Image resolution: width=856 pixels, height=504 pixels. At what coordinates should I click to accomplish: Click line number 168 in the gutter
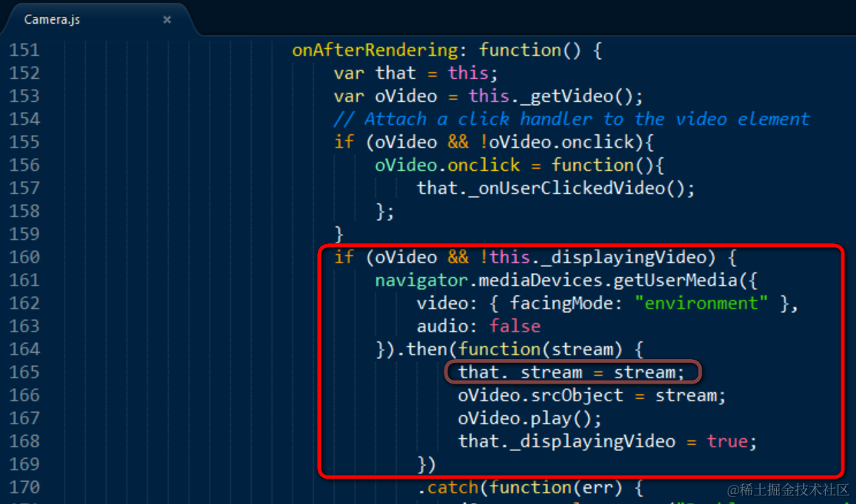[x=25, y=441]
